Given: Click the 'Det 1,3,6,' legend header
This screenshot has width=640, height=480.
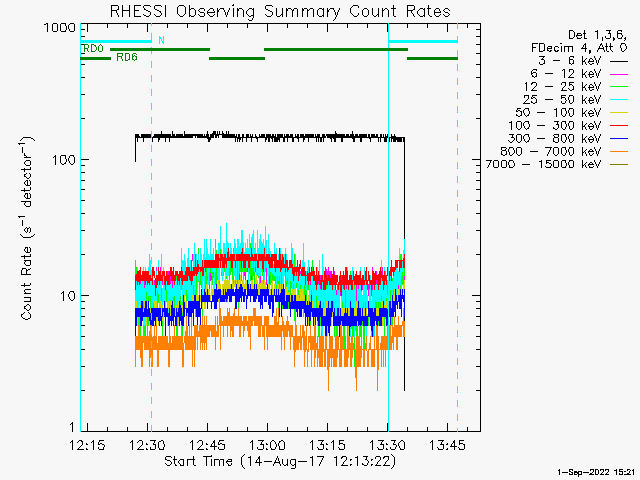Looking at the screenshot, I should point(597,35).
